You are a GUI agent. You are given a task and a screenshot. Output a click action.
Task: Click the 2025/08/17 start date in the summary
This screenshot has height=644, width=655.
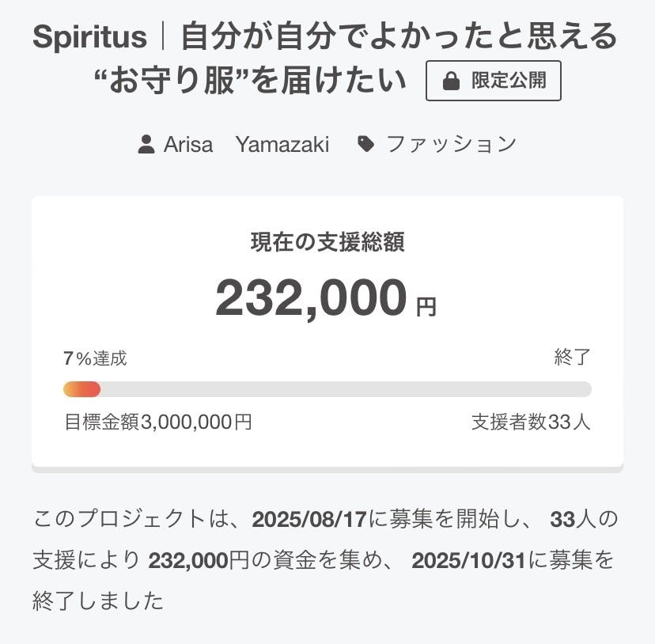pyautogui.click(x=309, y=520)
